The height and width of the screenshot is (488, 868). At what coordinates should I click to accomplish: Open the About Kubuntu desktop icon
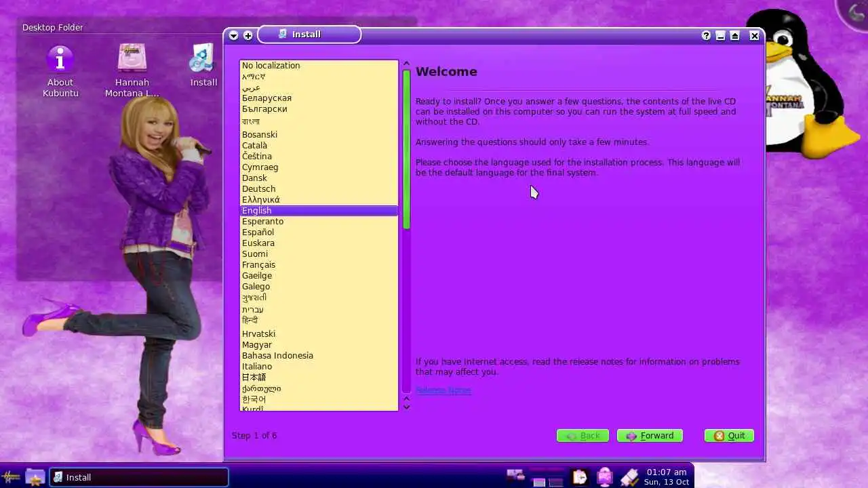[60, 70]
